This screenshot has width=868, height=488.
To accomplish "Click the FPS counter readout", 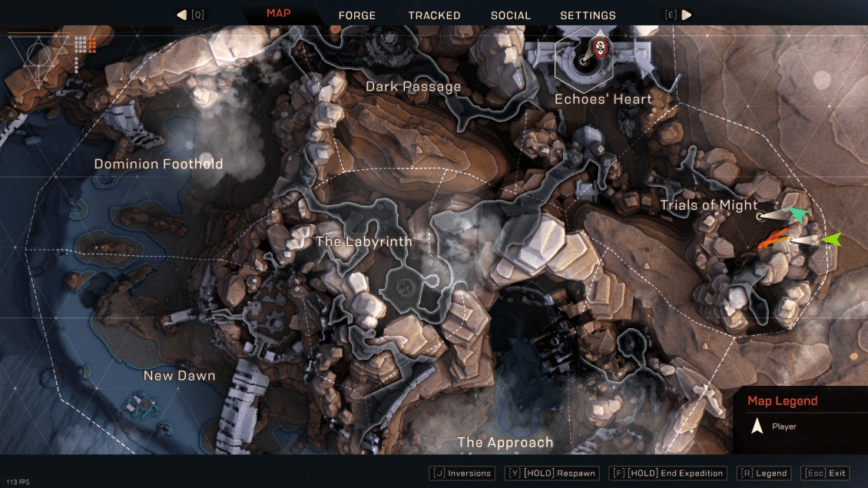I will click(x=18, y=483).
